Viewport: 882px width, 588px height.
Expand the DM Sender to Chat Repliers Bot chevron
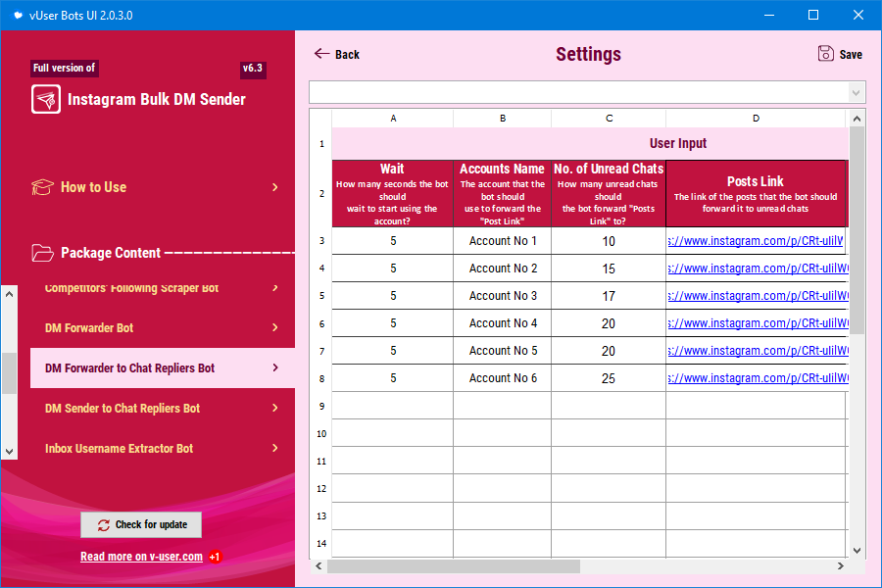point(275,408)
